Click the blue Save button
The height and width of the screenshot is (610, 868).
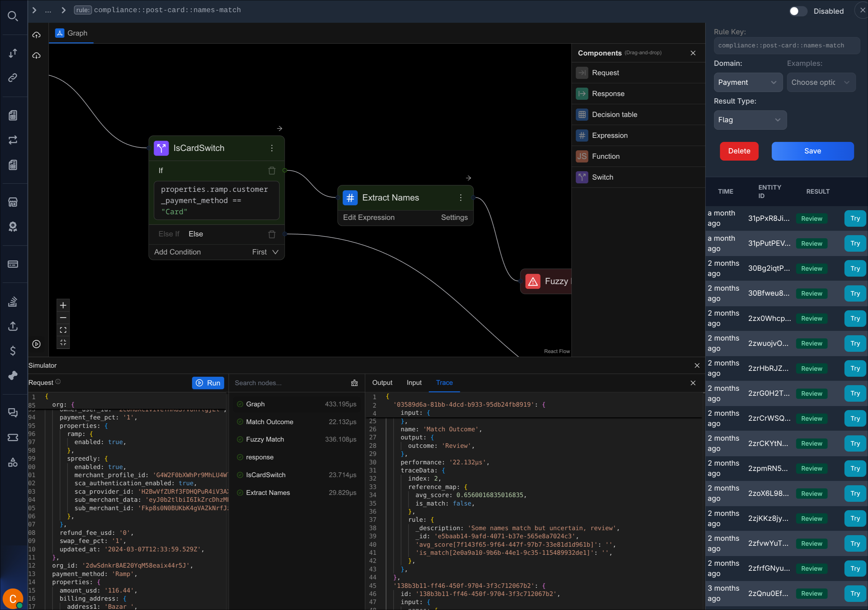[812, 151]
